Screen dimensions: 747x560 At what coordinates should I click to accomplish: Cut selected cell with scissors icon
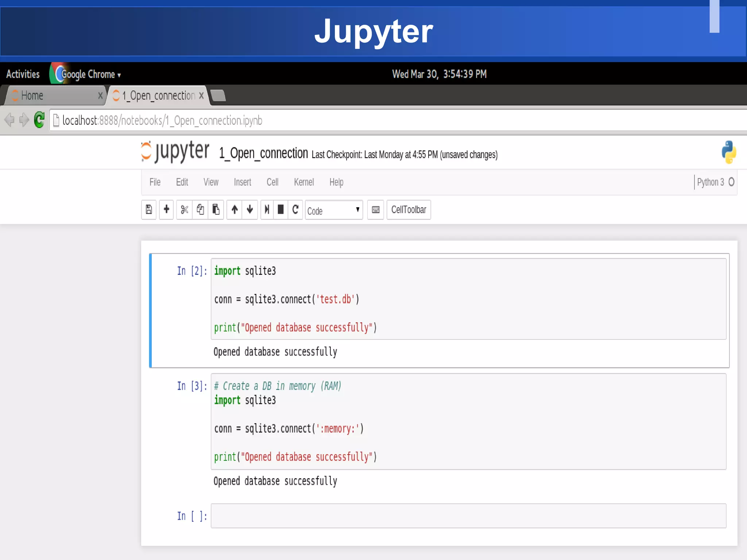pyautogui.click(x=184, y=210)
